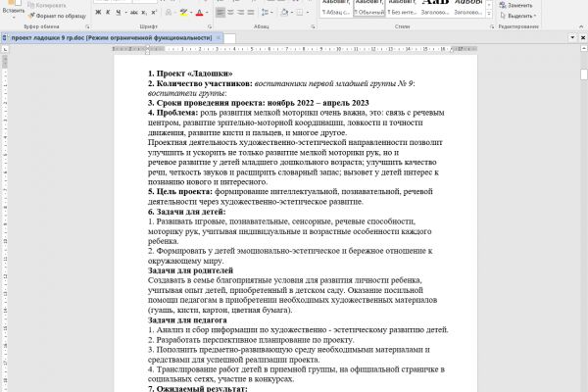Click the line 3. Сроки проведения проекта

tap(259, 103)
